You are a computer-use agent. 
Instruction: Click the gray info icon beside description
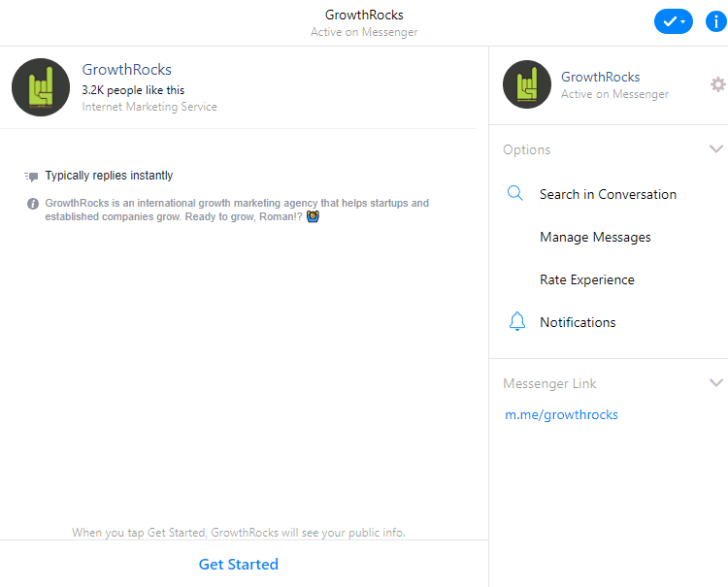click(x=33, y=204)
